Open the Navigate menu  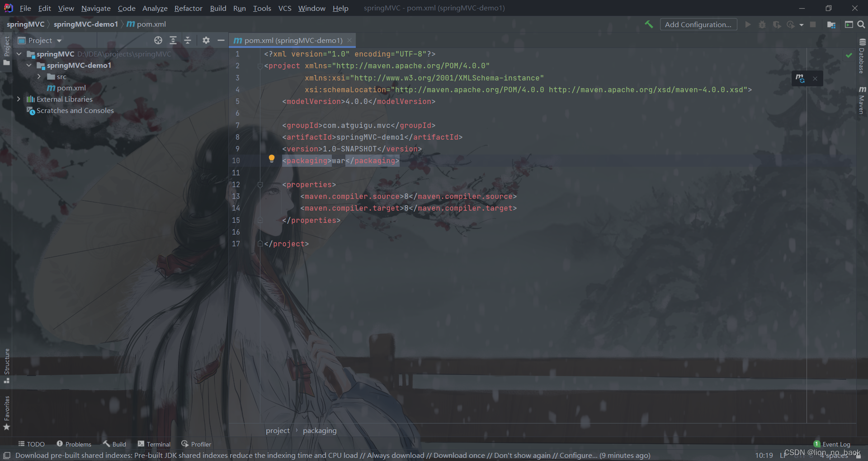tap(96, 8)
